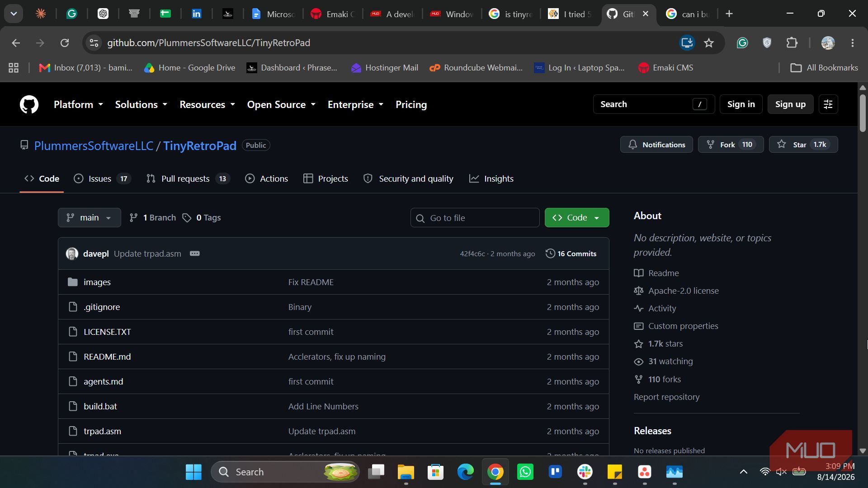The image size is (868, 488).
Task: Switch to the Issues tab
Action: [x=102, y=179]
